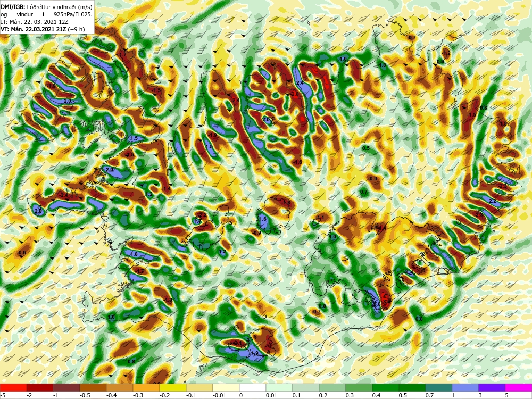The height and width of the screenshot is (399, 532).
Task: Select the medium green swatch between 0.3 and 0.4
Action: click(x=359, y=387)
